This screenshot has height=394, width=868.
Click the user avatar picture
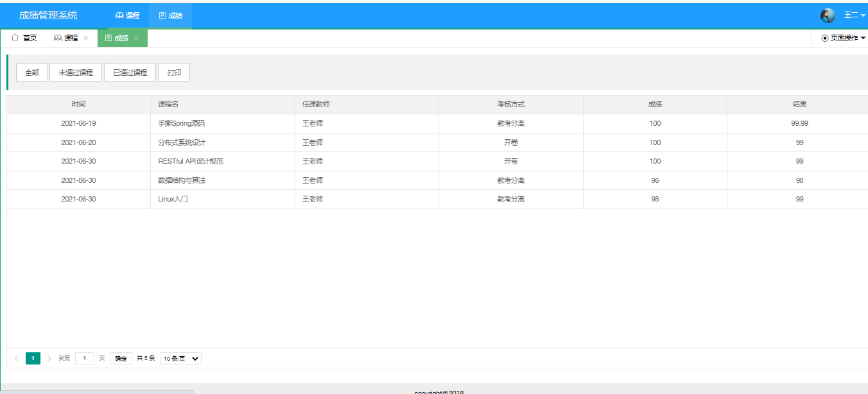(828, 15)
